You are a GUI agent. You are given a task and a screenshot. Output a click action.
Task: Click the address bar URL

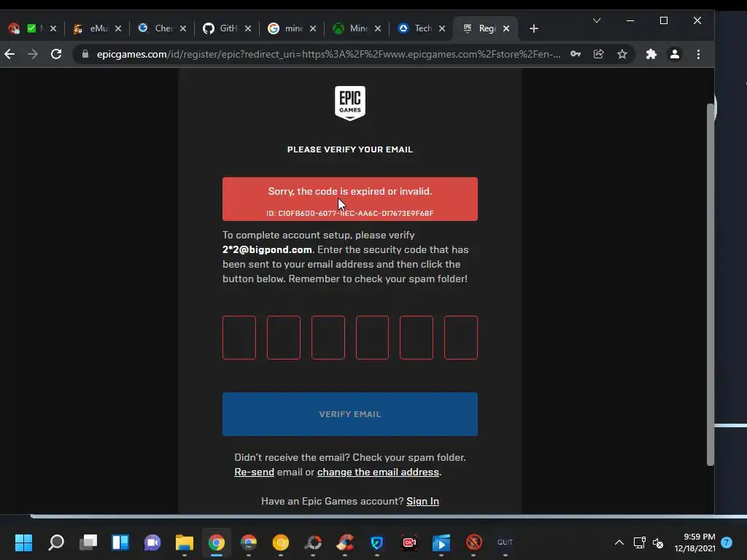(x=328, y=54)
